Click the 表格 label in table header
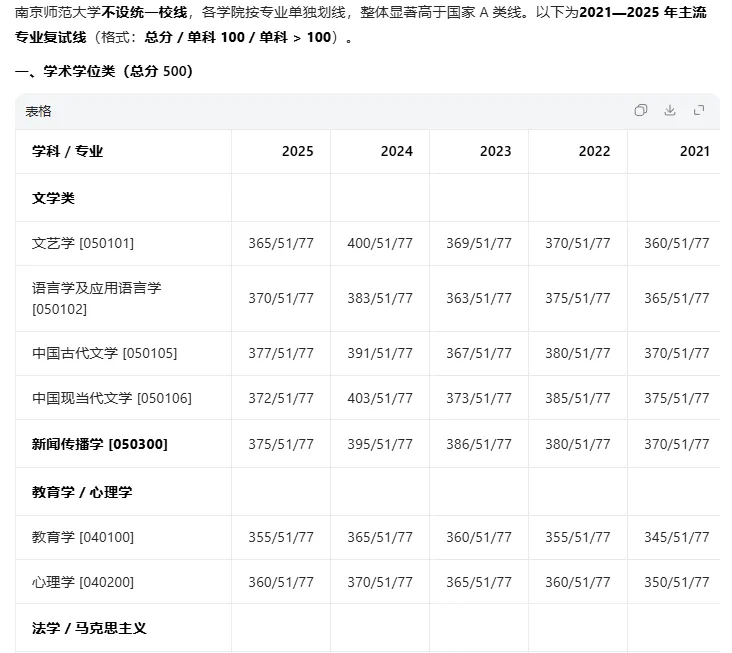The width and height of the screenshot is (732, 653). [x=38, y=112]
